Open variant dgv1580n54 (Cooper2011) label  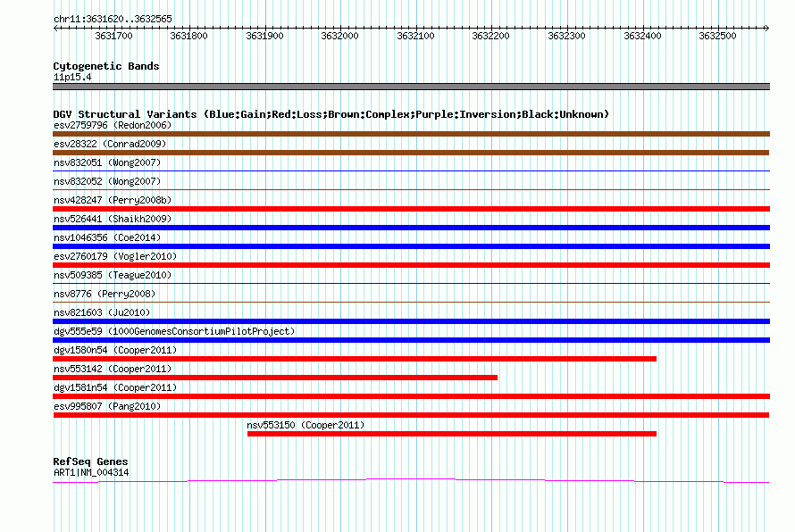115,350
